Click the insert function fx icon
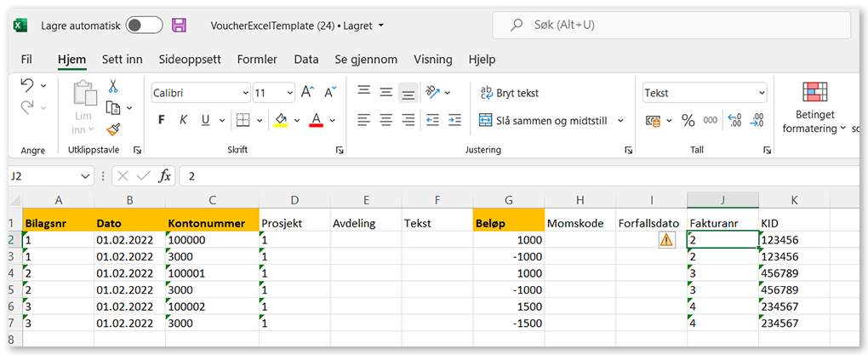 point(165,176)
